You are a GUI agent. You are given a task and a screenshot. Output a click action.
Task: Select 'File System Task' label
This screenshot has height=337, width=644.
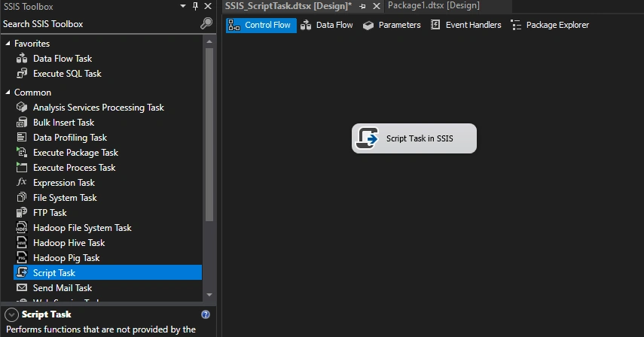click(x=65, y=198)
